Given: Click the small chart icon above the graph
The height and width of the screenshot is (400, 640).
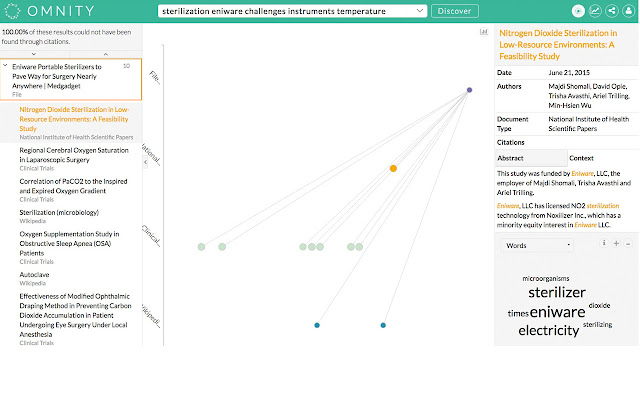Looking at the screenshot, I should point(484,32).
